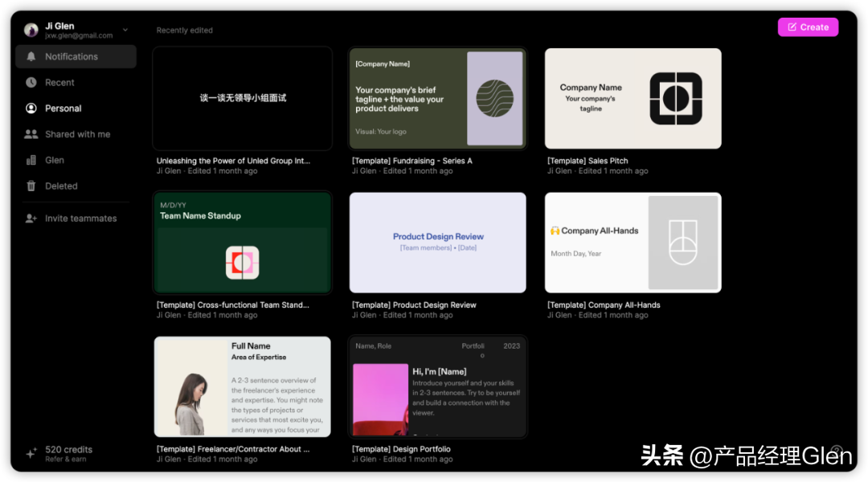Click Invite teammates
This screenshot has width=868, height=482.
click(x=76, y=219)
